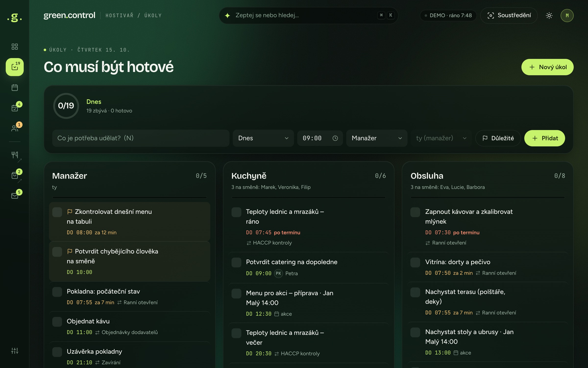Open the calendar icon in sidebar
Screen dimensions: 588x368
click(15, 87)
